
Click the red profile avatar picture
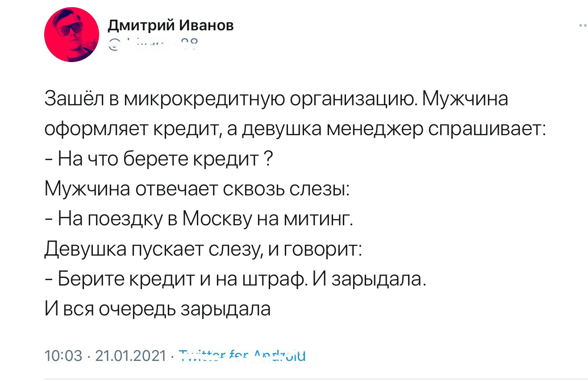(72, 35)
